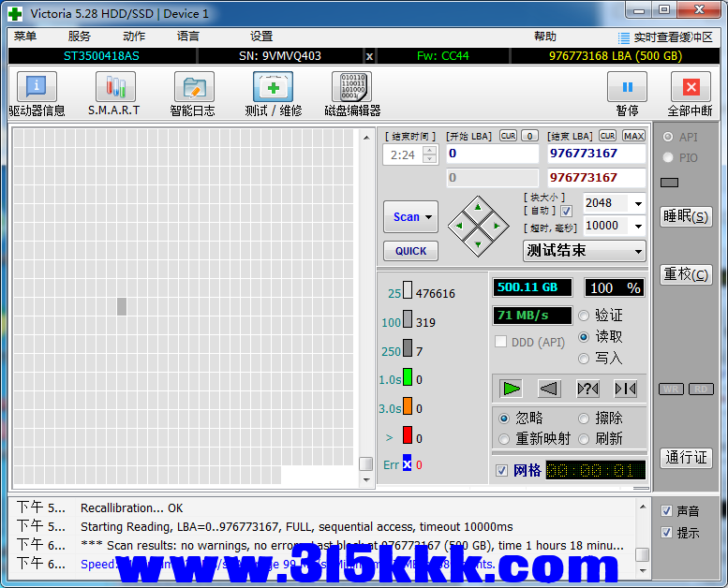Click the QUICK scan button
The height and width of the screenshot is (588, 728).
click(x=410, y=251)
